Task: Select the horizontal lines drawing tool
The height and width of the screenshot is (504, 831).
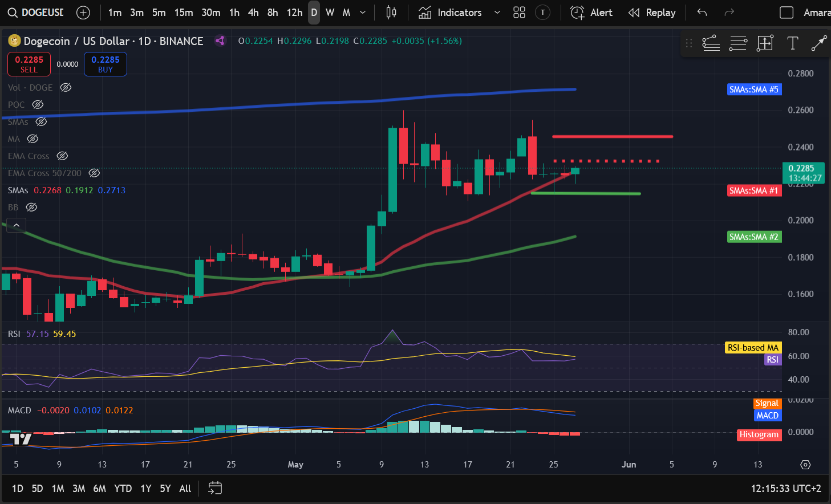Action: (x=738, y=43)
